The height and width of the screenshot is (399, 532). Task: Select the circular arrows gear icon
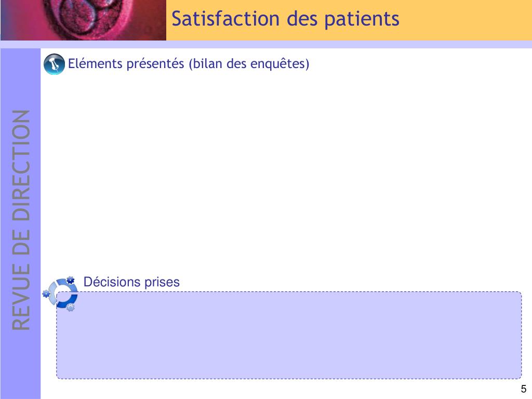tap(60, 294)
